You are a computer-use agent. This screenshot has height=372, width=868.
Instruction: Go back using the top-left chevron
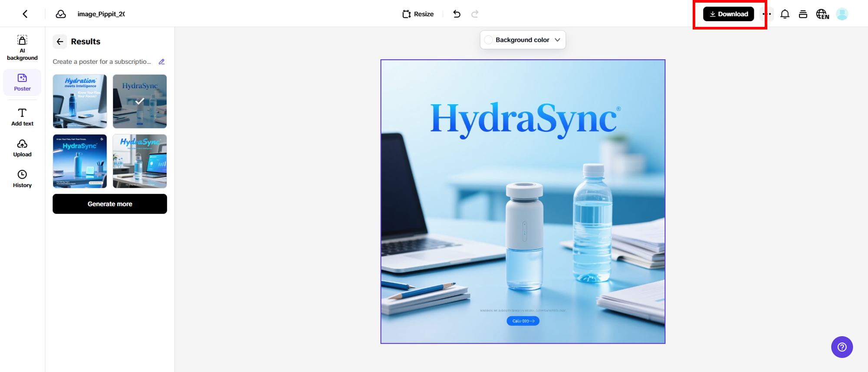(25, 14)
